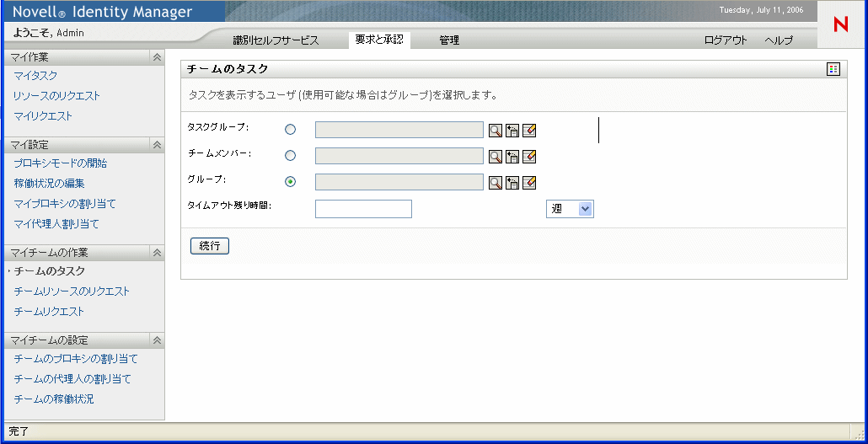Click the ログアウト link

[x=726, y=40]
